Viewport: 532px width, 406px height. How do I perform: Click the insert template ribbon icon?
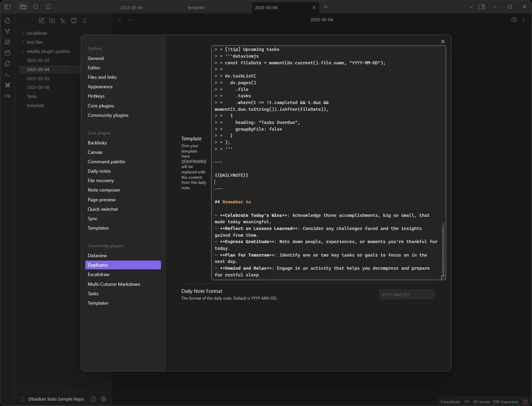point(7,64)
